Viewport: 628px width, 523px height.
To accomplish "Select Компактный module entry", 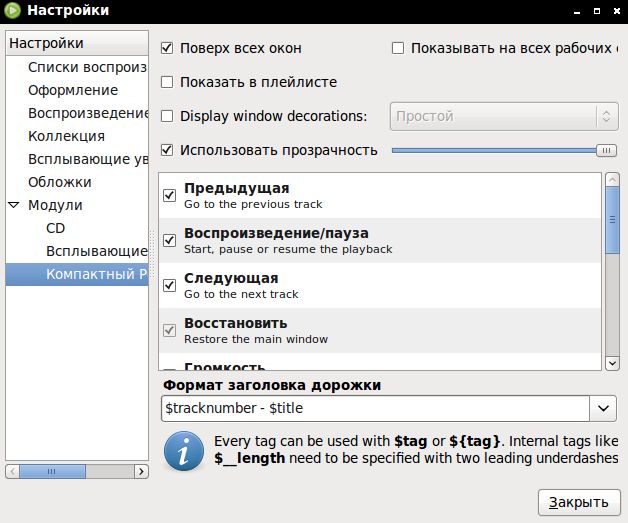I will pyautogui.click(x=77, y=274).
